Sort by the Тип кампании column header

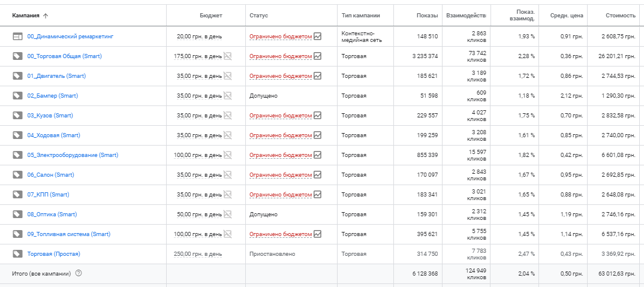pos(360,16)
